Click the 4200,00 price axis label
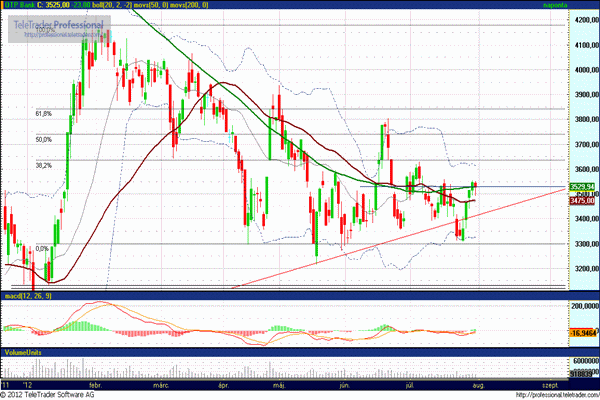 point(587,20)
